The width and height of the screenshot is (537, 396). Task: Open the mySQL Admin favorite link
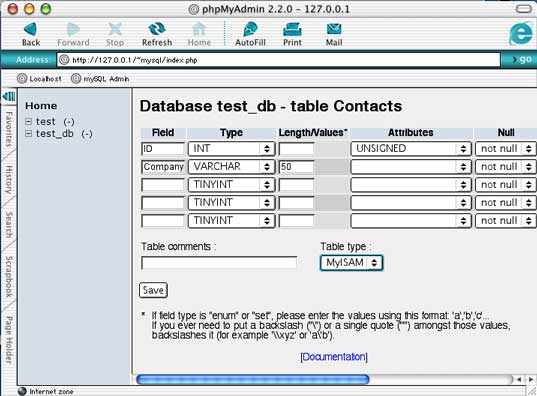pyautogui.click(x=100, y=79)
